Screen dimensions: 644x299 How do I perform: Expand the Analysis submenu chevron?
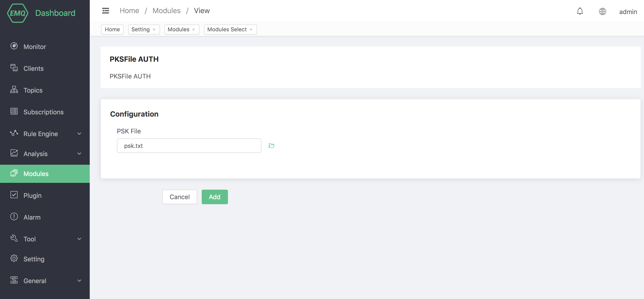pos(79,154)
